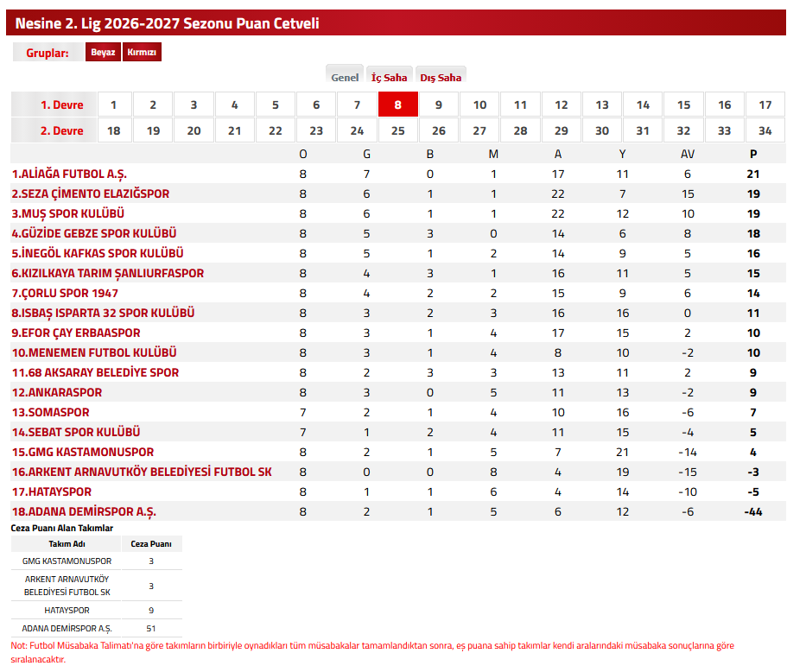Screen dimensions: 787x672
Task: Select week 34 in 2. Devre
Action: [765, 130]
